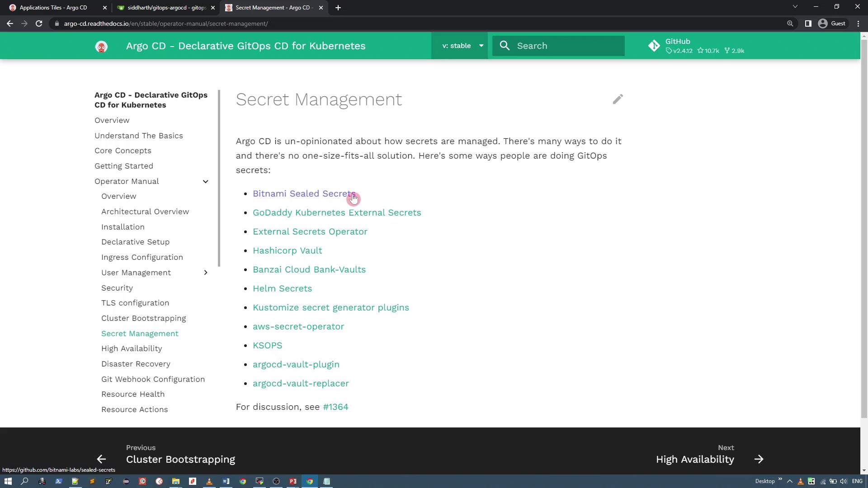Click the page vertical scrollbar
The width and height of the screenshot is (868, 488).
point(863,226)
